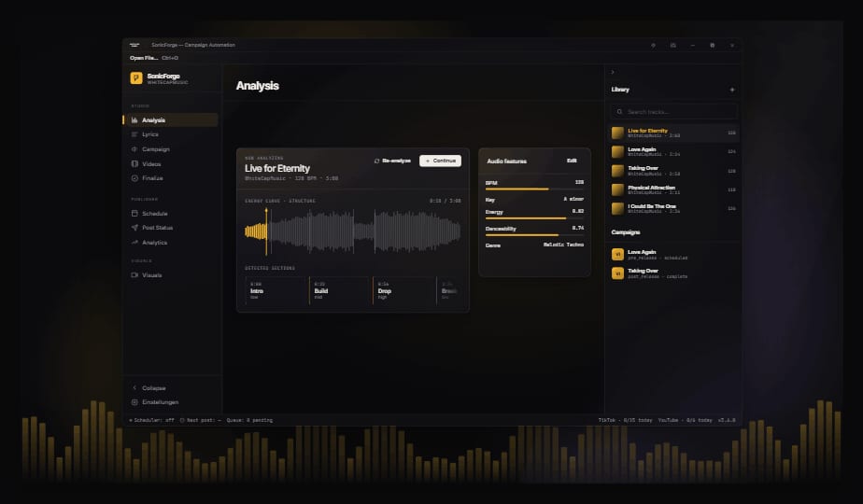View the Post Status page
The height and width of the screenshot is (504, 863).
point(171,228)
